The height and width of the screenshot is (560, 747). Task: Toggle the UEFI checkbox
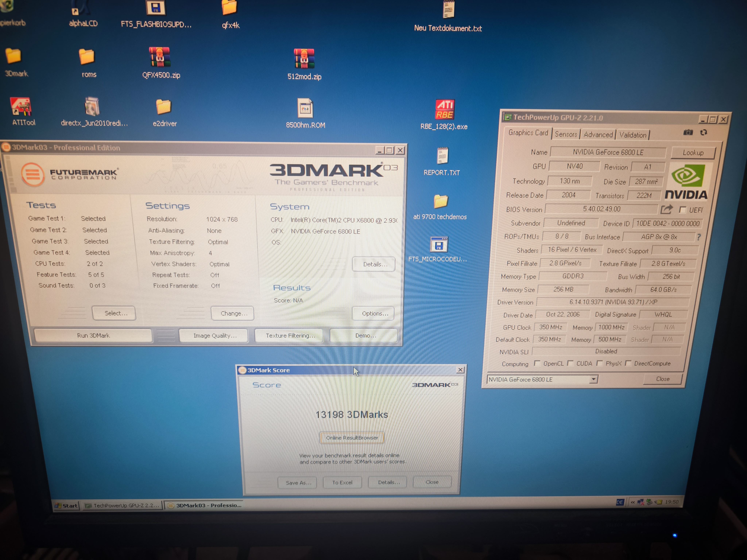coord(682,210)
